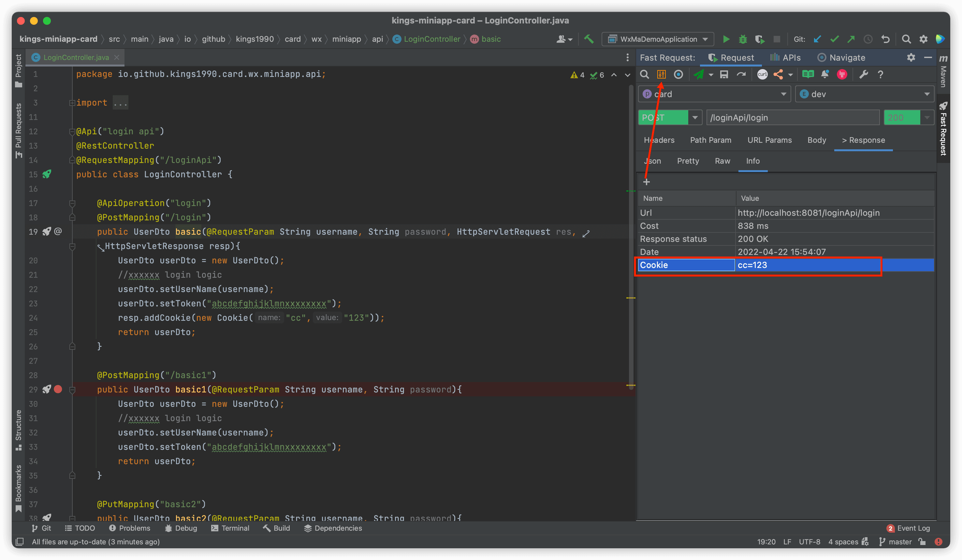Run WxMaDemoApplication with the green play icon
Screen dimensions: 962x560
point(726,39)
